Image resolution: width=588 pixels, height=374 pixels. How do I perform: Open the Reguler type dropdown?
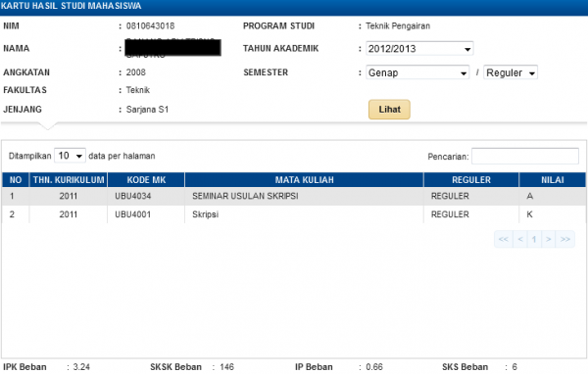click(x=511, y=72)
